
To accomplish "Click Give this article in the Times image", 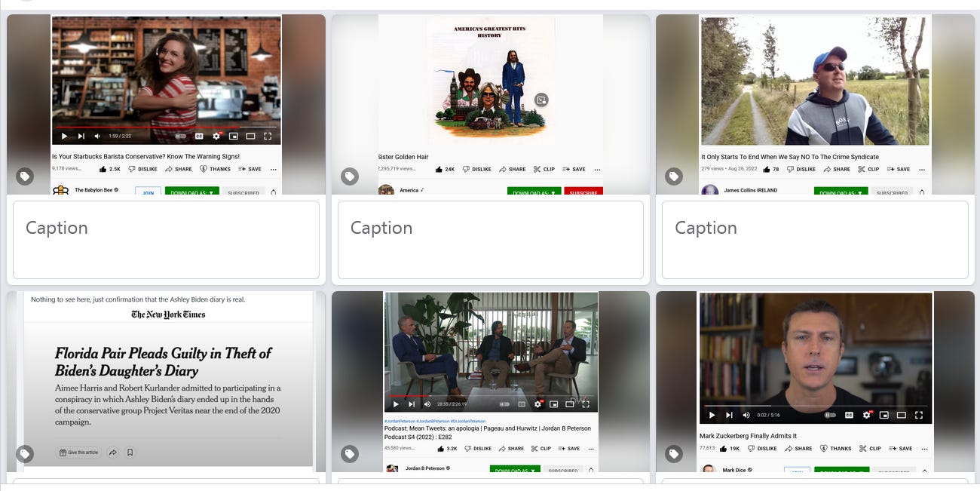I will coord(79,453).
